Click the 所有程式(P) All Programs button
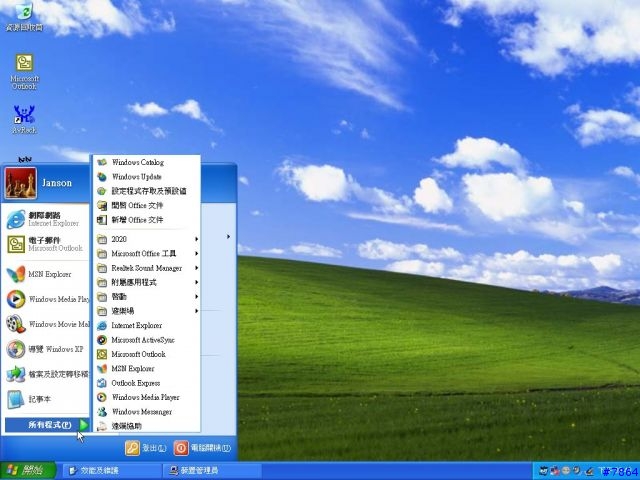 click(x=47, y=425)
